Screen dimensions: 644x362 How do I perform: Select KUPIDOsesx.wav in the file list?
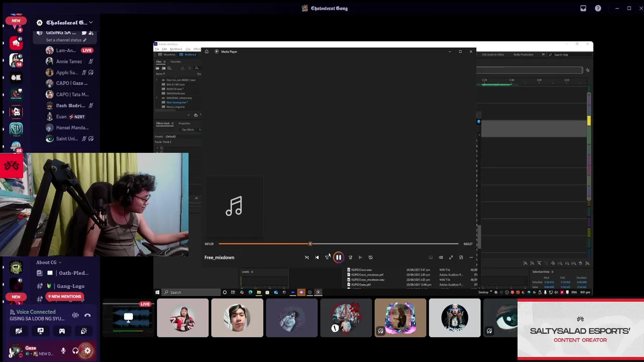(x=362, y=270)
